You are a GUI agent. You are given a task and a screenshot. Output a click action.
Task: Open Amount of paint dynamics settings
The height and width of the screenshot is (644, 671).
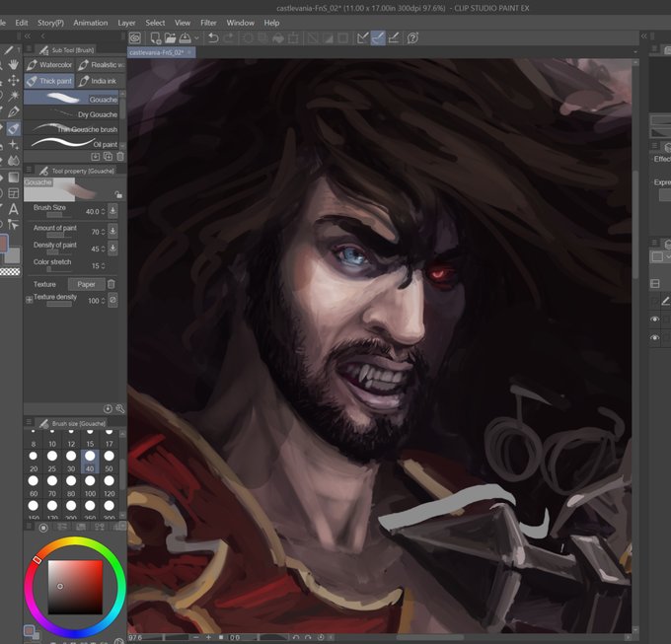point(112,231)
